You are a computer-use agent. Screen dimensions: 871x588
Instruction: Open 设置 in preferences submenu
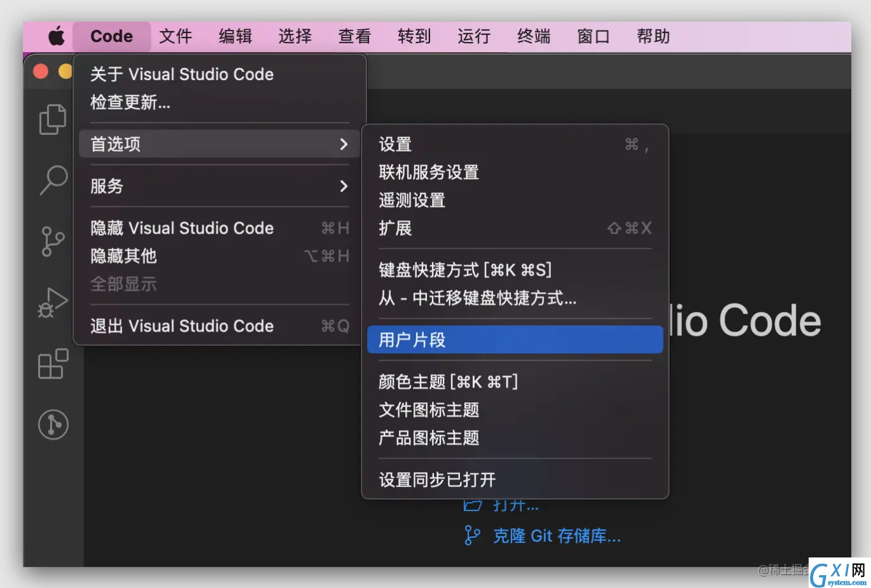click(515, 144)
